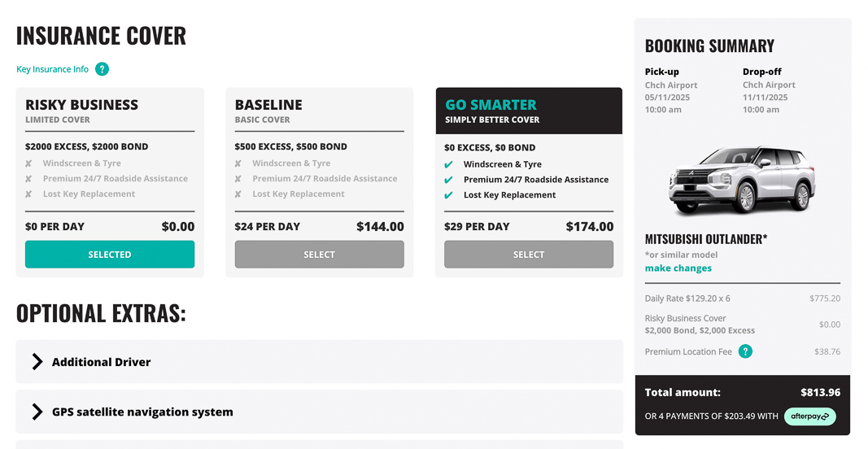
Task: Click the Mitsubishi Outlander car image
Action: [x=743, y=180]
